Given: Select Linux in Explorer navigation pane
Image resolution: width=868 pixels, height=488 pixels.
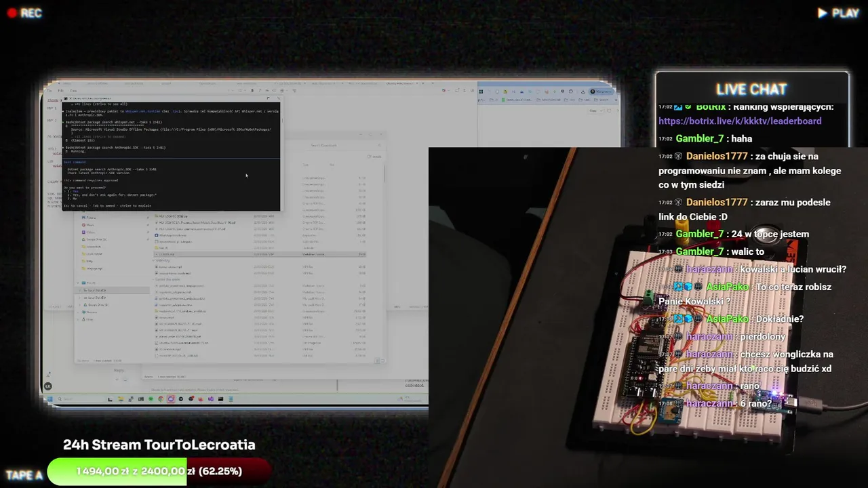Looking at the screenshot, I should click(89, 319).
